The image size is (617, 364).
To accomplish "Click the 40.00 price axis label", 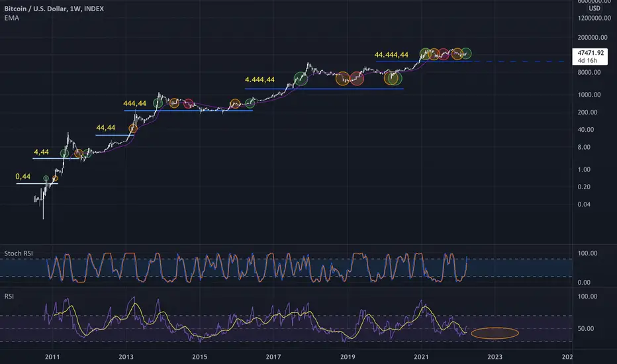I will coord(585,130).
